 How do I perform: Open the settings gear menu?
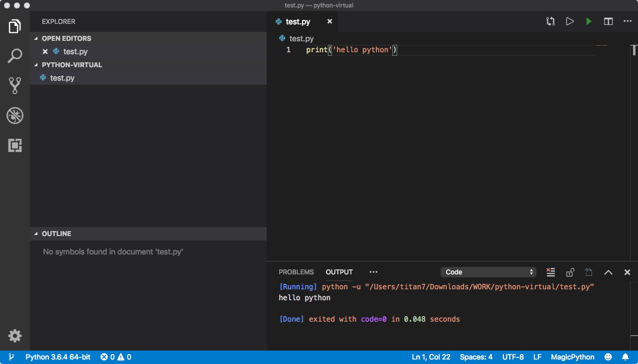(14, 336)
